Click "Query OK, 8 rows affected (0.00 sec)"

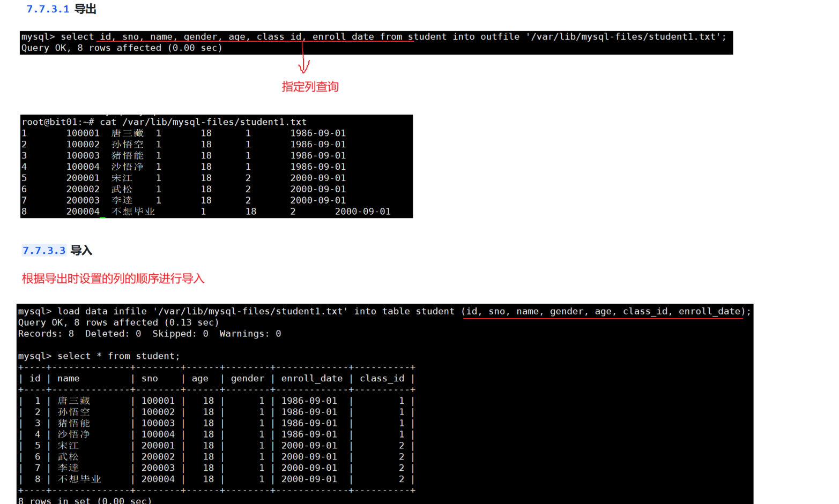tap(122, 48)
